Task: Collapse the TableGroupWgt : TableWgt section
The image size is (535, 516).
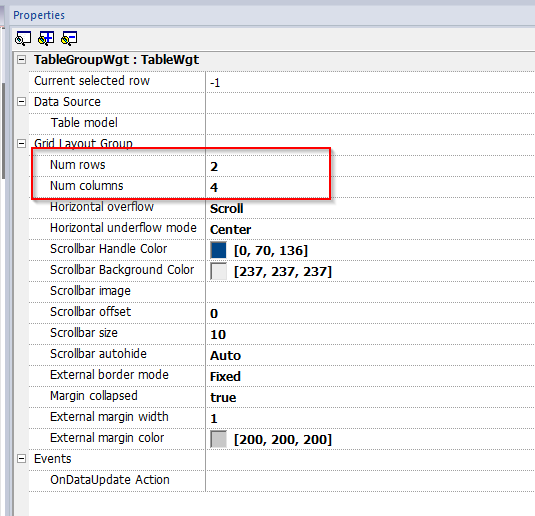Action: pos(21,60)
